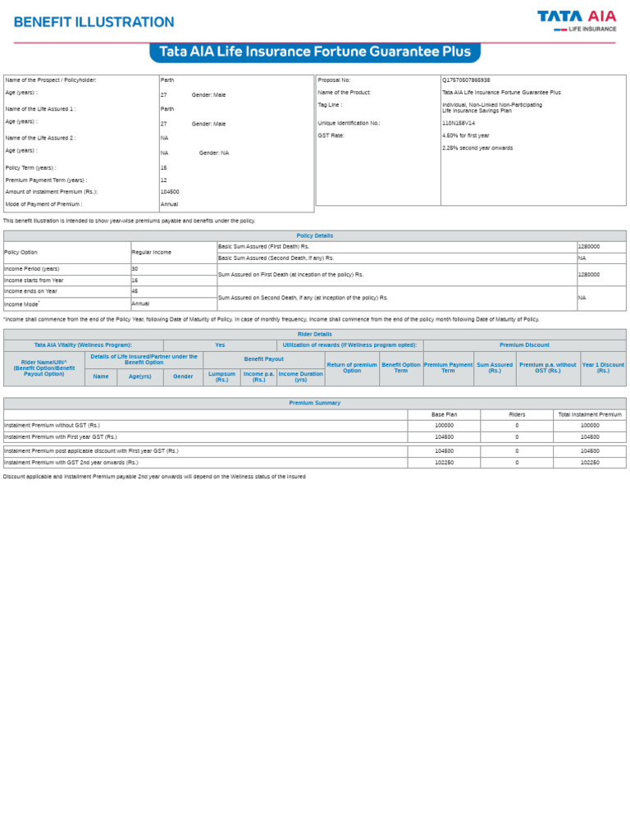630x840 pixels.
Task: Select 'Sum Assured on First Death (at inception)' value 1280000
Action: [x=589, y=274]
